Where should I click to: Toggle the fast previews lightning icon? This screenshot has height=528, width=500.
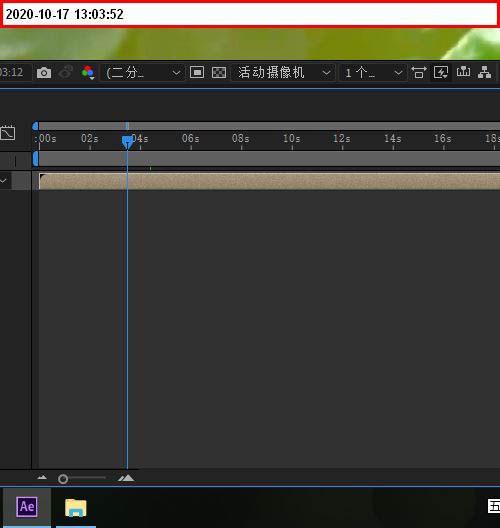point(441,72)
